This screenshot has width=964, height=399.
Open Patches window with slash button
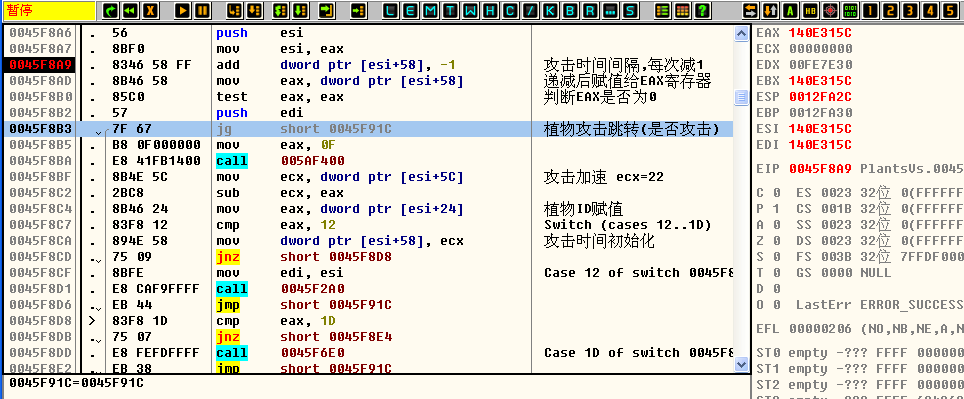coord(530,10)
